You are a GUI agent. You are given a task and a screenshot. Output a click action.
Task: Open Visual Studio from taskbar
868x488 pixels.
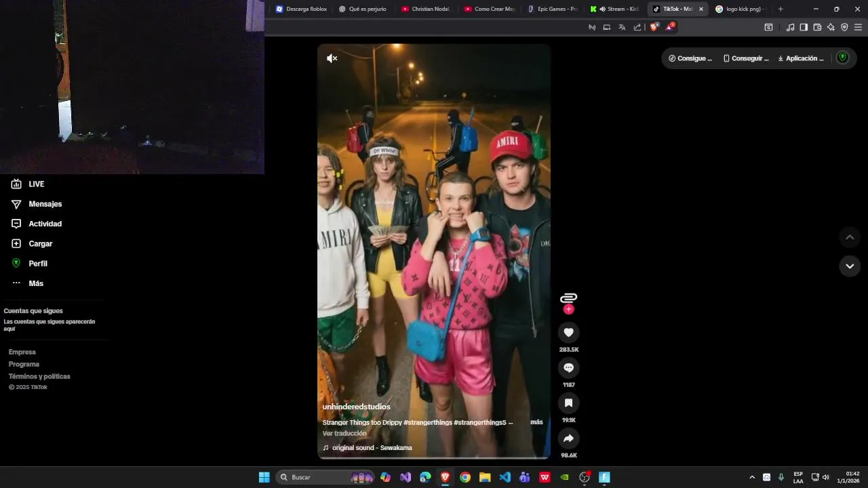click(406, 477)
